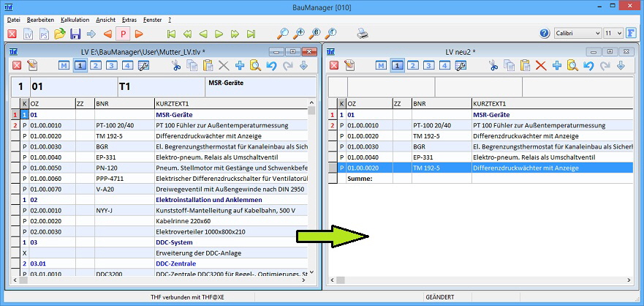Jump to first record with green arrow
Viewport: 644px width, 306px height.
tap(171, 34)
